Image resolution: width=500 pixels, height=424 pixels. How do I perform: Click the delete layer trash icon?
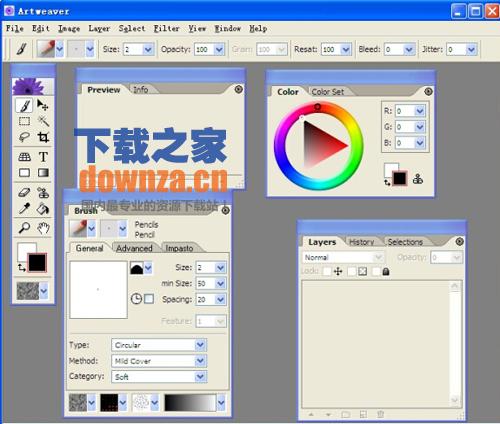(380, 414)
